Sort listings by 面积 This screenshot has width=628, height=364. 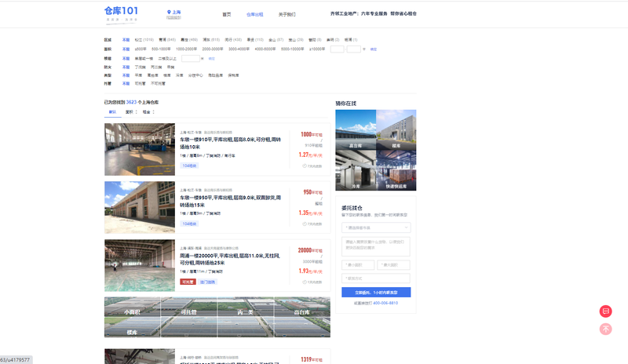pos(131,112)
